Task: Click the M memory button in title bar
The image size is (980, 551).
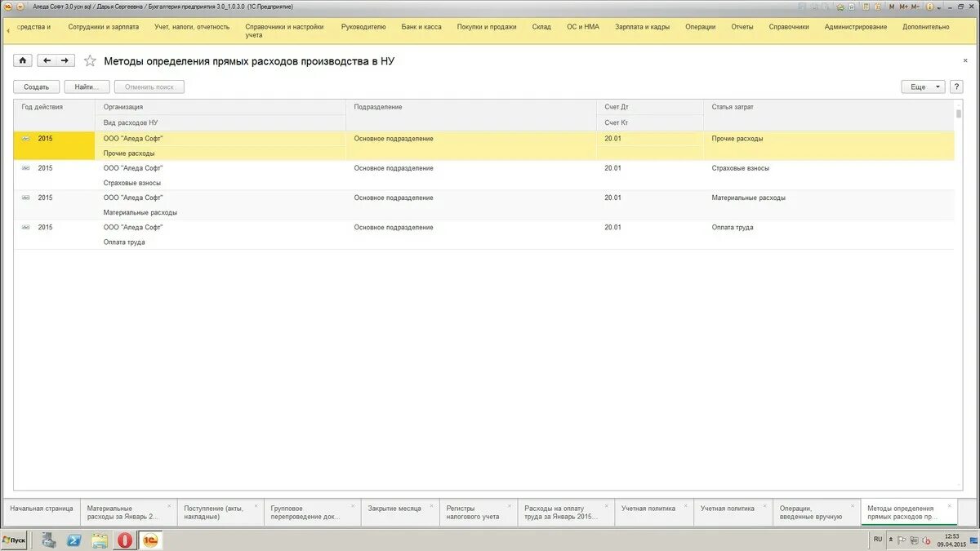Action: click(x=892, y=7)
